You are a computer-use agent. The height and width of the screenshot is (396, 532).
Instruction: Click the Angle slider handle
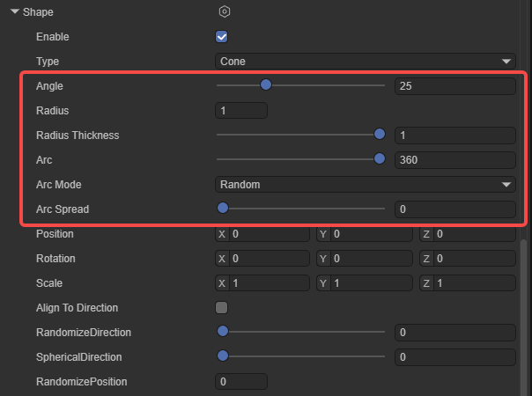[x=266, y=85]
